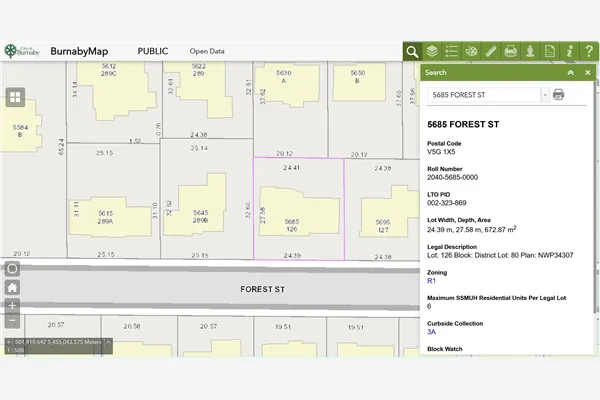The height and width of the screenshot is (400, 600).
Task: Show the Legend list icon
Action: tap(451, 51)
